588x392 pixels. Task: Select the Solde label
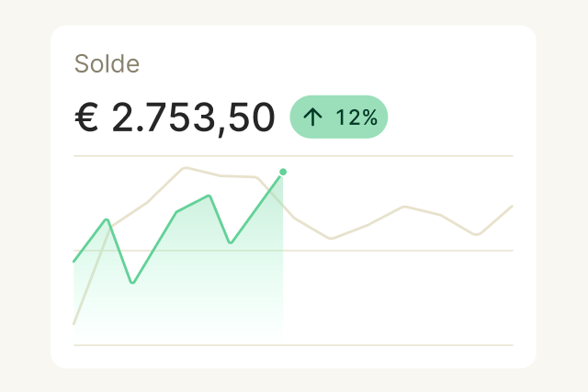click(x=107, y=64)
